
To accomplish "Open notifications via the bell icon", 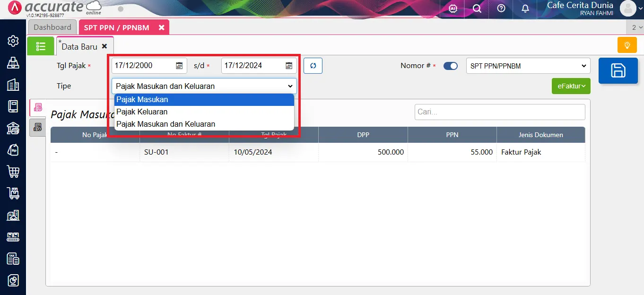I will pyautogui.click(x=525, y=9).
